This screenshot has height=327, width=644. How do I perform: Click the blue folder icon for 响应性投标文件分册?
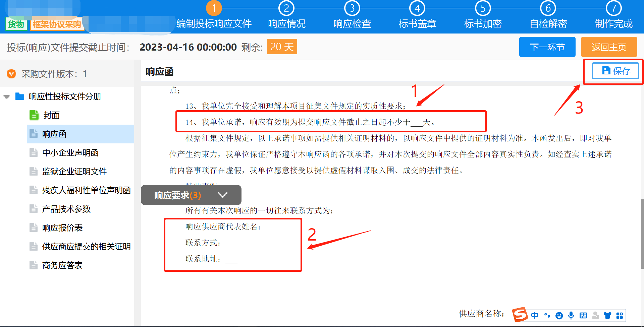20,96
